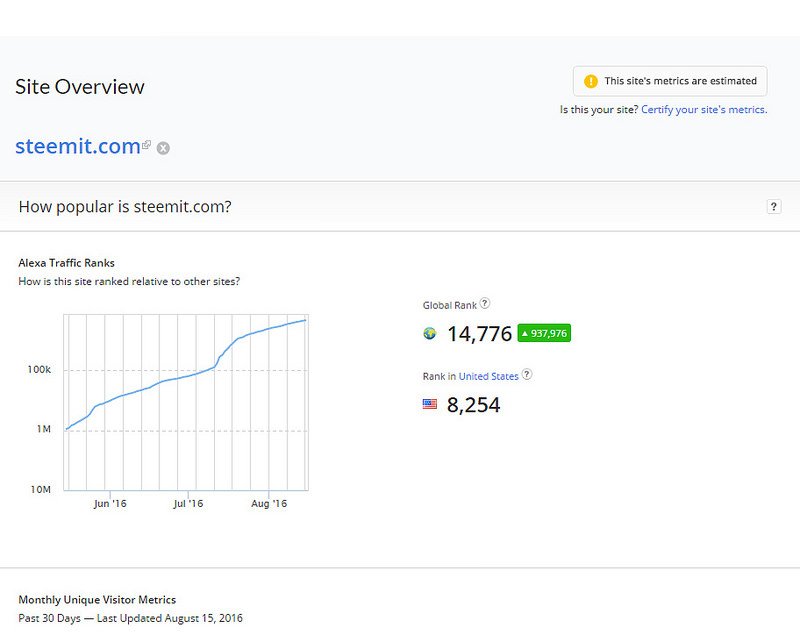
Task: Click the 'Global Rank' label
Action: click(449, 306)
